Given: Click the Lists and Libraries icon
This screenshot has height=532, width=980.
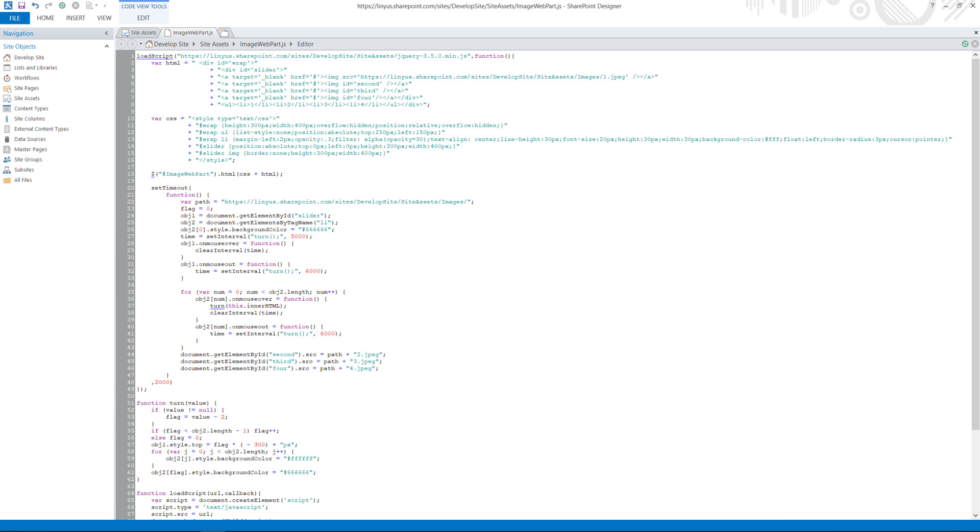Looking at the screenshot, I should [x=7, y=68].
